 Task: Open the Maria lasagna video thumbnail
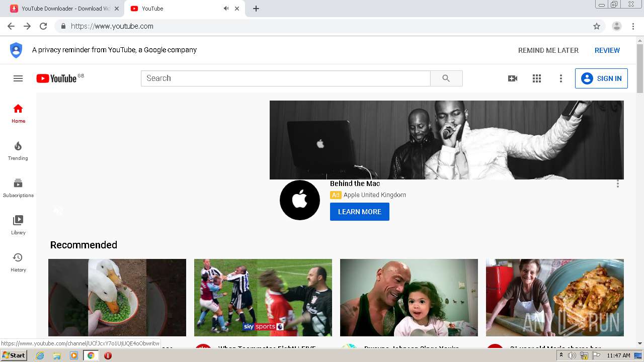click(x=555, y=298)
